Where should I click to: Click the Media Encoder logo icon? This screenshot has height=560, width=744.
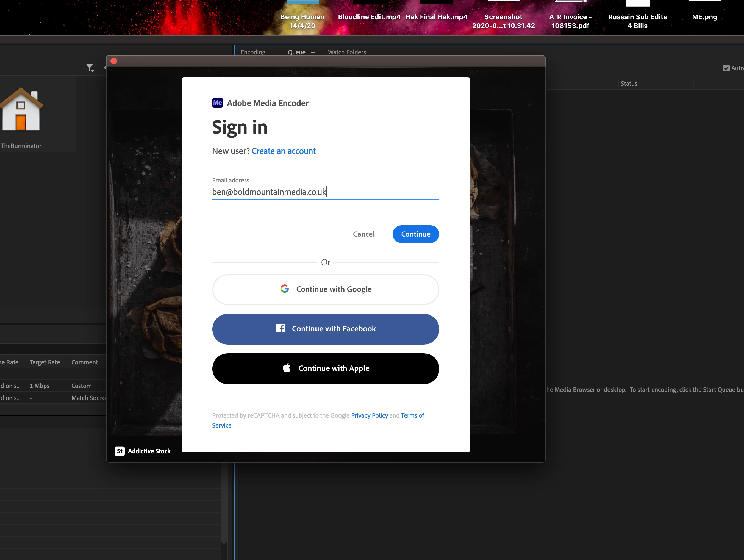click(217, 103)
